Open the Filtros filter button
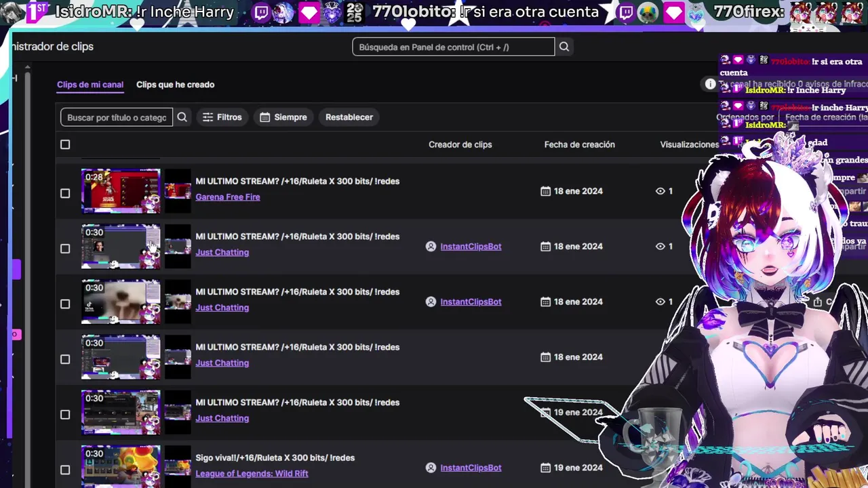This screenshot has height=488, width=868. tap(222, 117)
